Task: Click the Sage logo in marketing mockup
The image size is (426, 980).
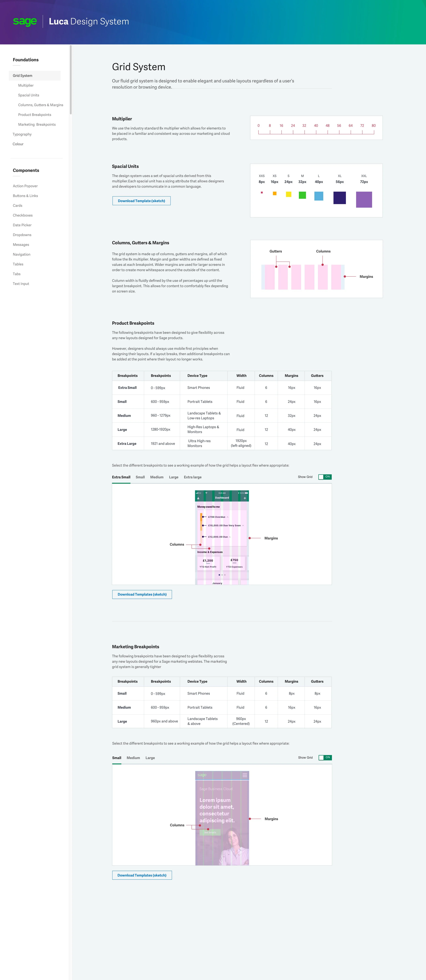Action: point(202,775)
